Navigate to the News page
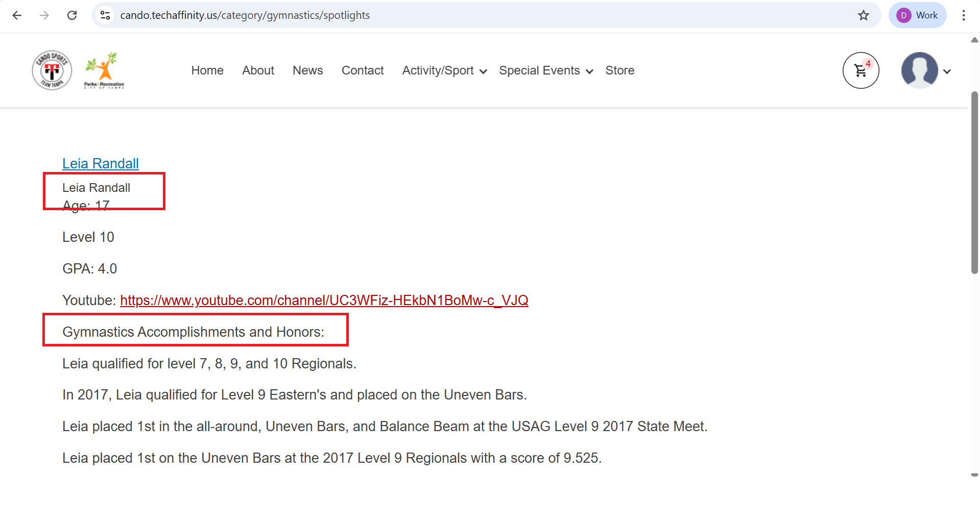This screenshot has width=980, height=525. click(x=307, y=70)
